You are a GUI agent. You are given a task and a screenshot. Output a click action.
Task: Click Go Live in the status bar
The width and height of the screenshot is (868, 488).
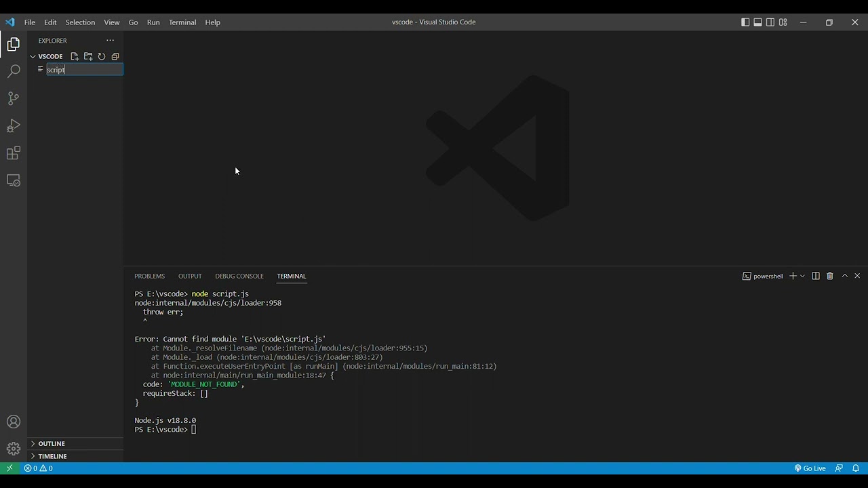tap(810, 468)
